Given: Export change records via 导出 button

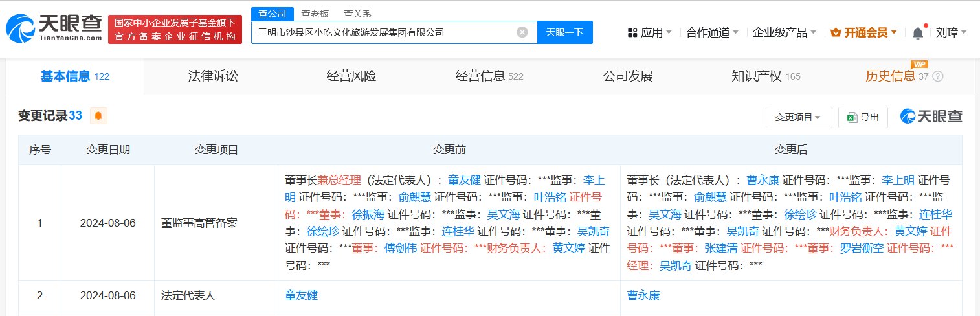Looking at the screenshot, I should click(x=863, y=117).
